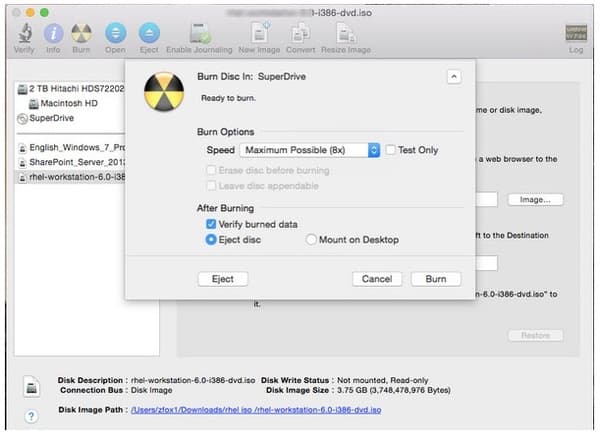Select the 2 TB Hitachi drive
The image size is (600, 434).
71,89
